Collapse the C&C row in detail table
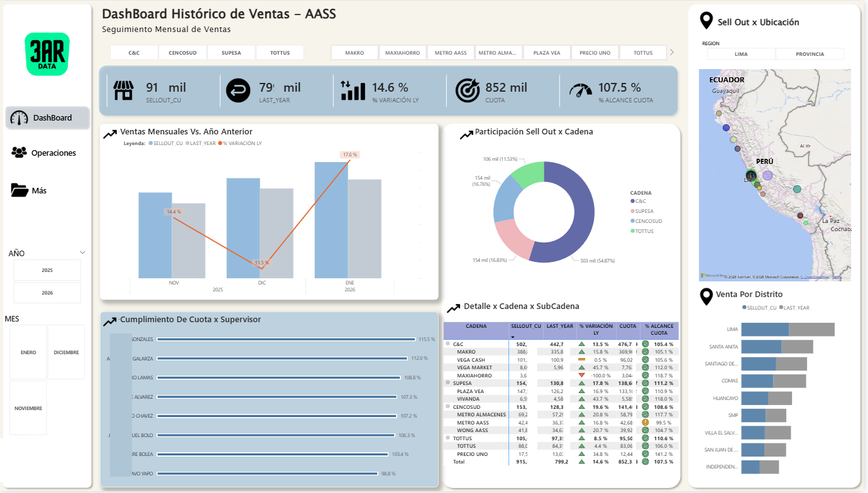868x493 pixels. 448,344
